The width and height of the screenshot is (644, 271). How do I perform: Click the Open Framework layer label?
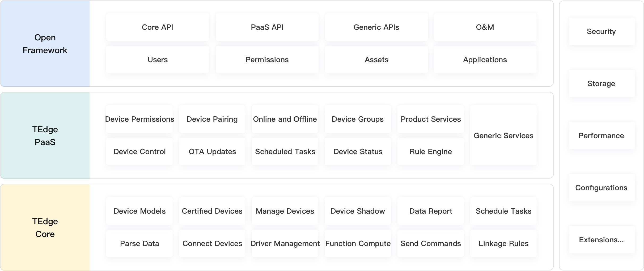(x=45, y=44)
